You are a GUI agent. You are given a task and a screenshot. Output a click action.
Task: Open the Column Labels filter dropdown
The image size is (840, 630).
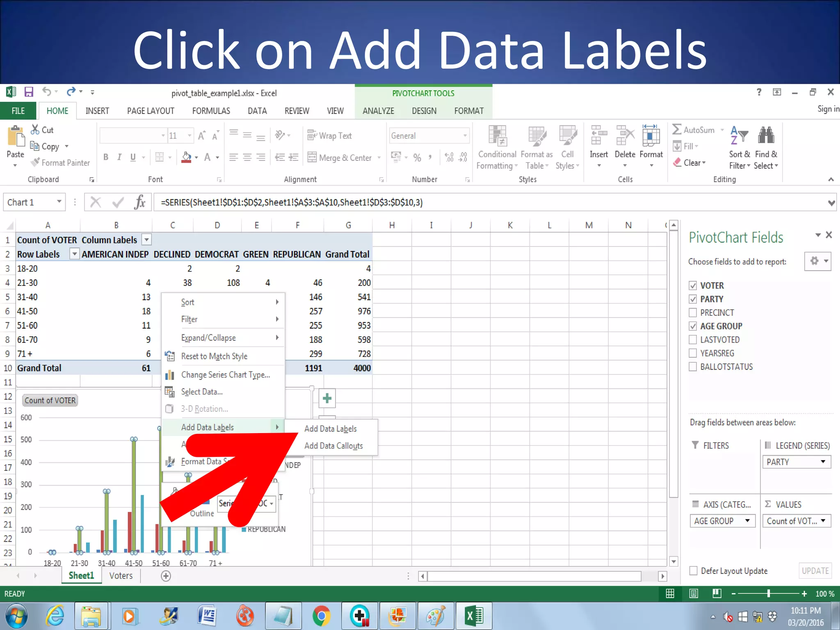coord(146,240)
